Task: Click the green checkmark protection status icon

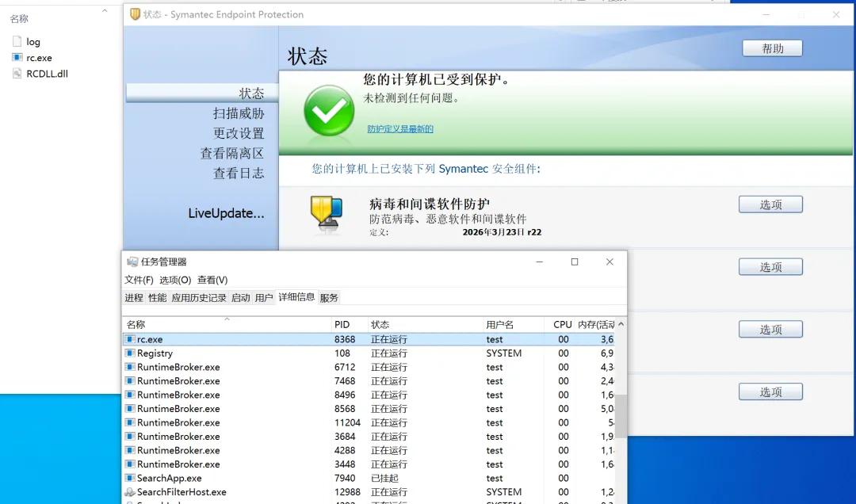Action: 329,110
